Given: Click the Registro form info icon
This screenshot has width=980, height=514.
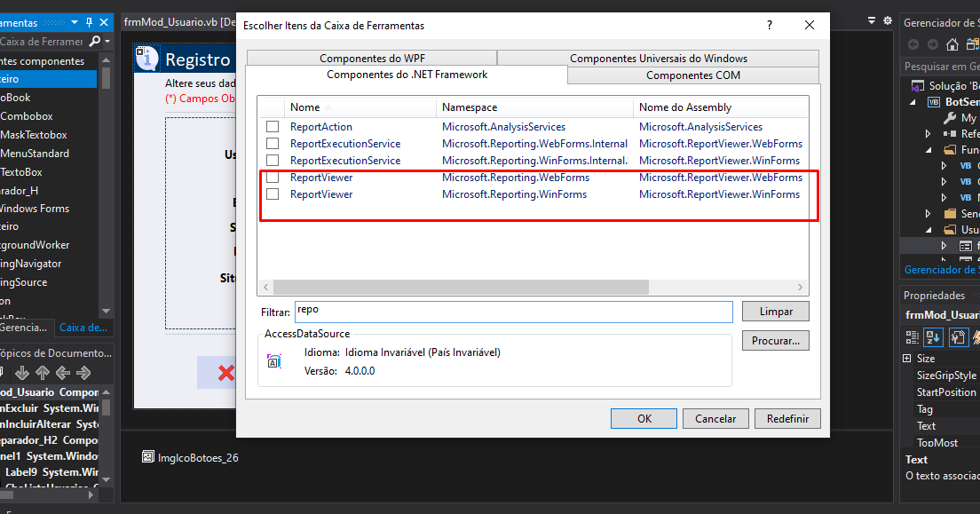Looking at the screenshot, I should tap(146, 59).
